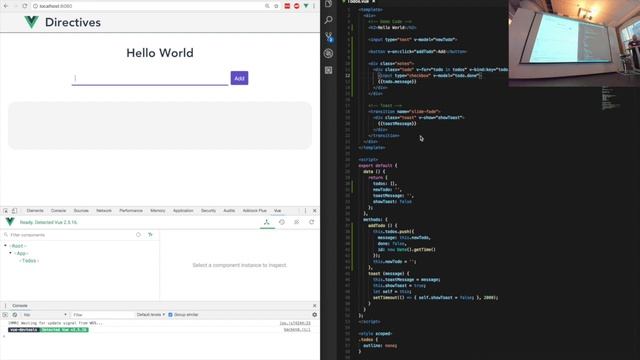Click the select component target icon

[x=138, y=235]
